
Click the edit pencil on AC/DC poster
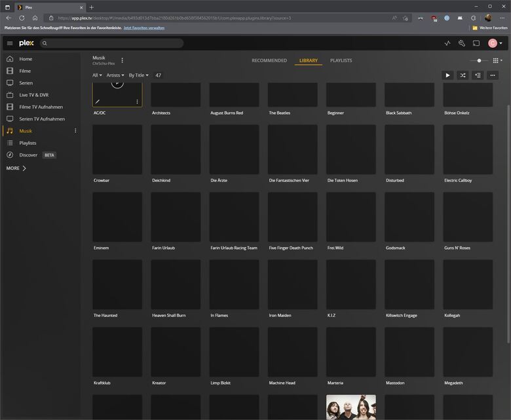tap(98, 102)
